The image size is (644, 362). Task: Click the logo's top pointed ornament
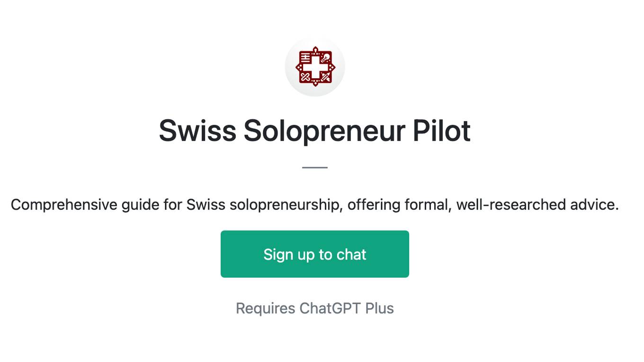[315, 49]
